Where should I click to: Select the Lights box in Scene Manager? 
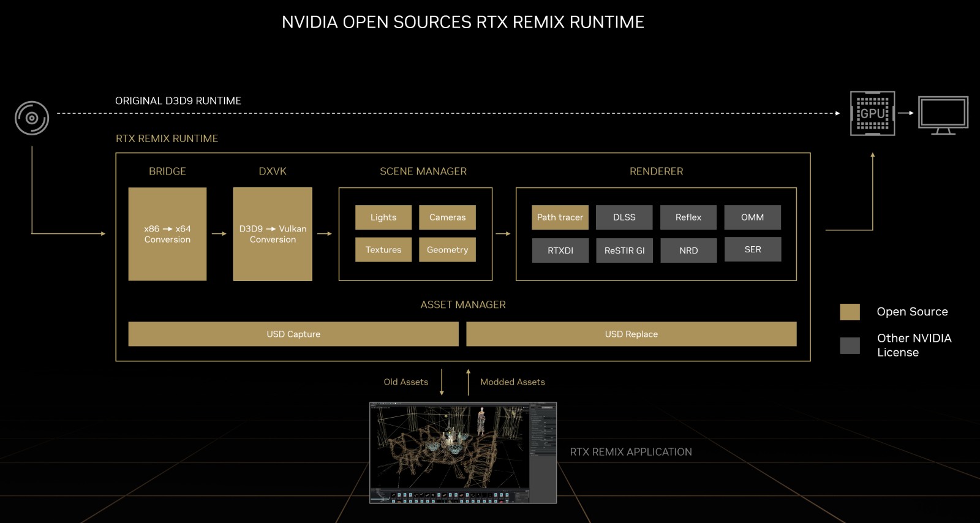(x=383, y=217)
